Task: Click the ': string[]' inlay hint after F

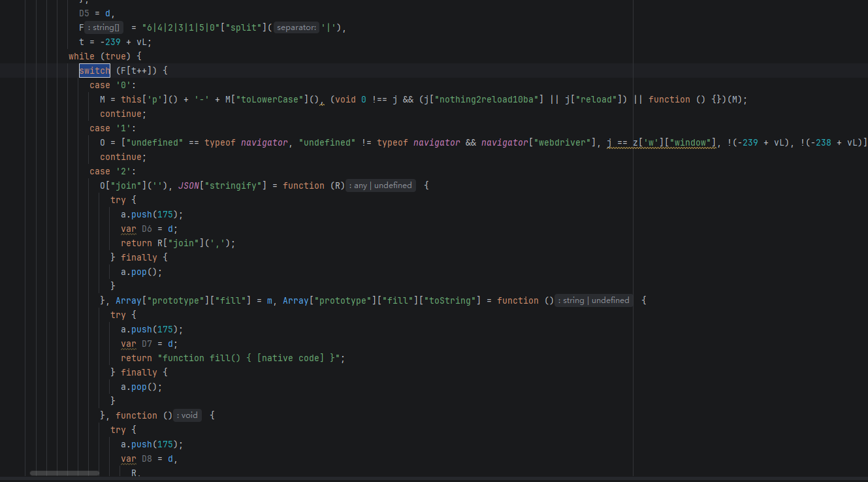Action: [104, 27]
